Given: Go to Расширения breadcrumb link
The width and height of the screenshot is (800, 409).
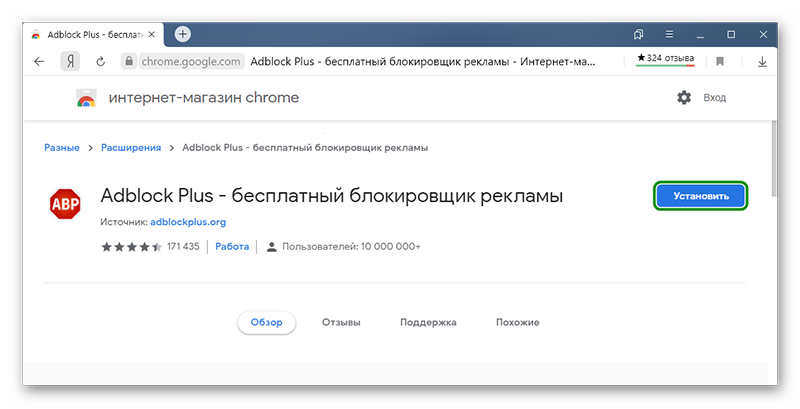Looking at the screenshot, I should (131, 147).
